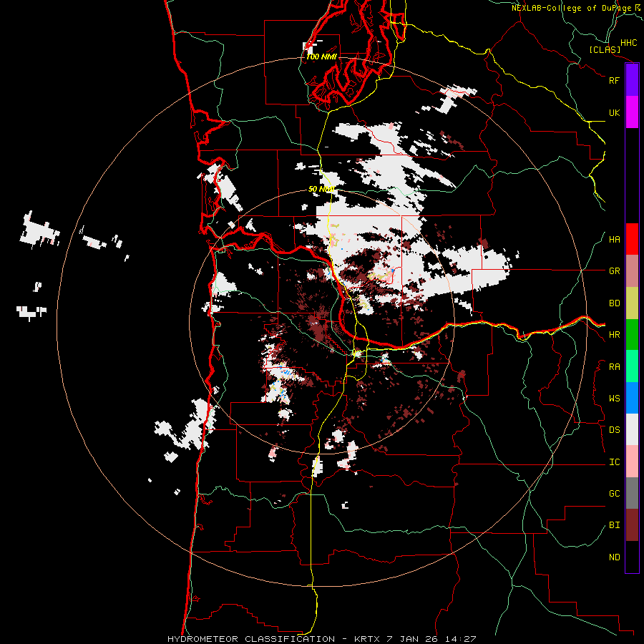This screenshot has width=644, height=644.
Task: Click the ND black legend swatch
Action: click(x=632, y=557)
